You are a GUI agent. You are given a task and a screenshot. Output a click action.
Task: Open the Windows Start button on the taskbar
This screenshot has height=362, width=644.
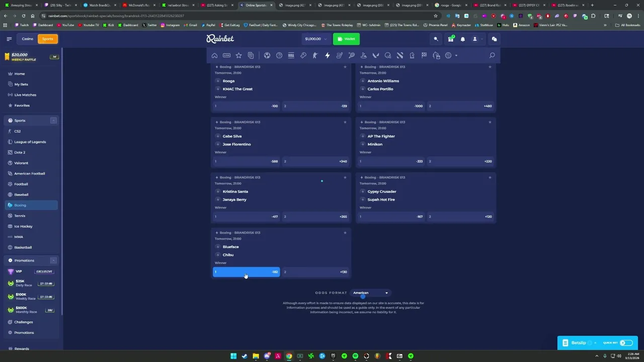tap(233, 356)
